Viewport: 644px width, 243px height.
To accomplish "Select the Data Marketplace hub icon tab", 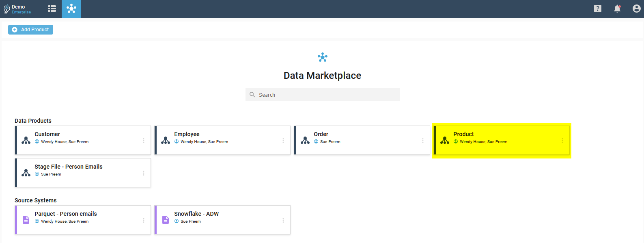I will [71, 9].
